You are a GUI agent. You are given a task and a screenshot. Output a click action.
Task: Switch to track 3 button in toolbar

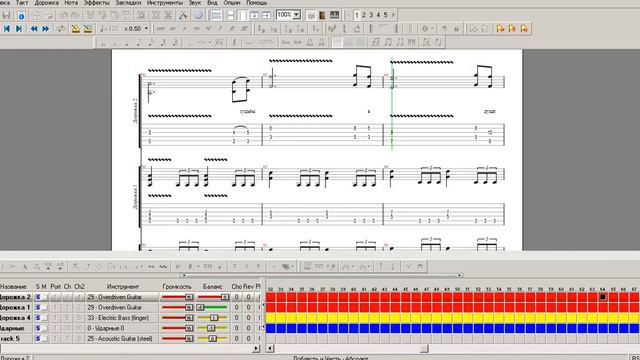(371, 15)
